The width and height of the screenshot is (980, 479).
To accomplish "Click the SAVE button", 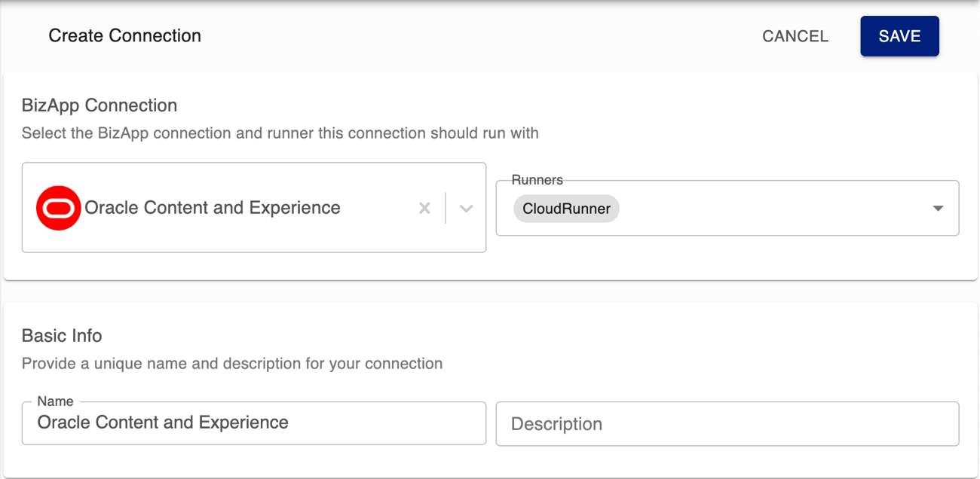I will 899,36.
